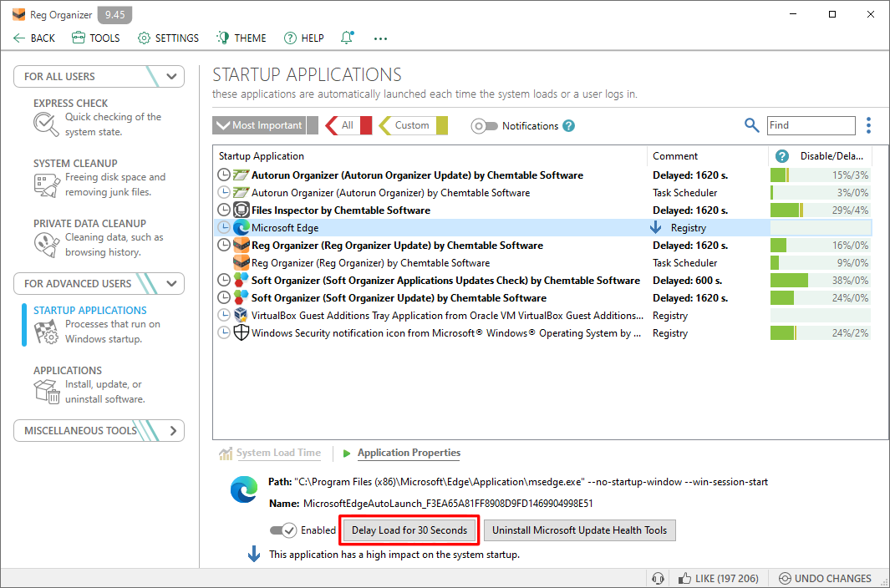Screen dimensions: 890x588
Task: Click the notification bell icon
Action: 347,37
